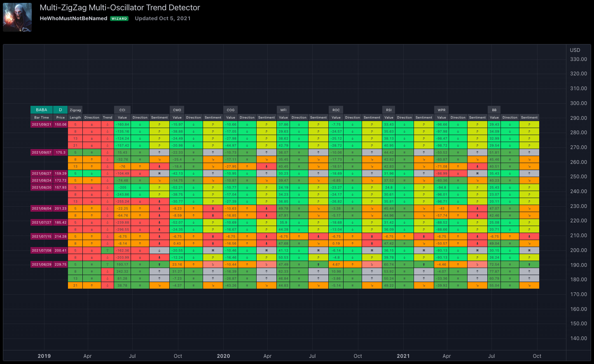Select the BABA ticker header cell
594x364 pixels.
pyautogui.click(x=42, y=110)
